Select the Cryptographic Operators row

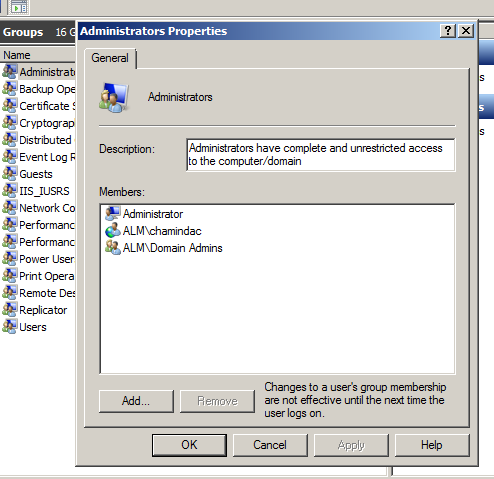point(38,123)
